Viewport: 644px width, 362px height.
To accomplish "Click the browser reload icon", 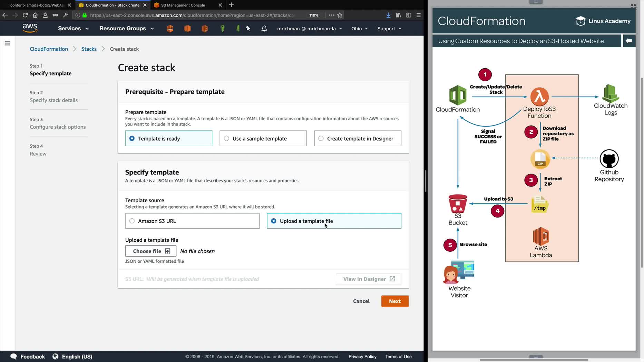I will pos(25,15).
